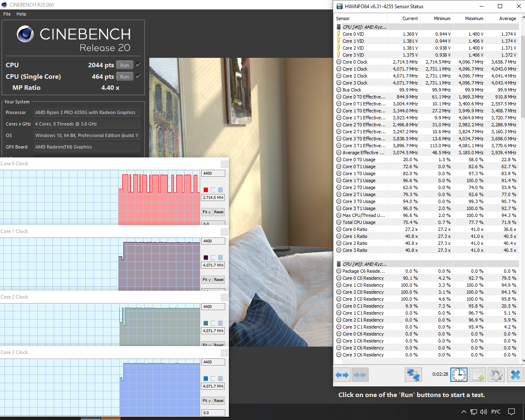Open the volume icon in system tray
The width and height of the screenshot is (525, 420).
click(x=484, y=412)
